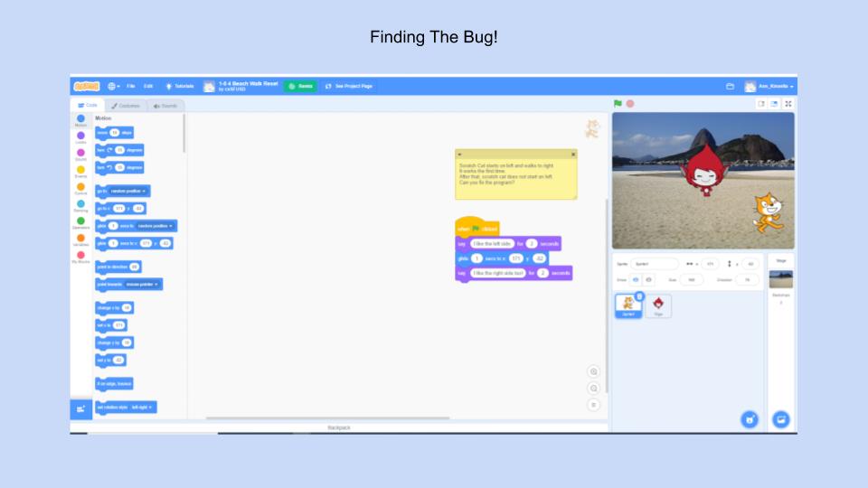Delete Sprite1 using its trash icon
The image size is (868, 488).
coord(639,296)
